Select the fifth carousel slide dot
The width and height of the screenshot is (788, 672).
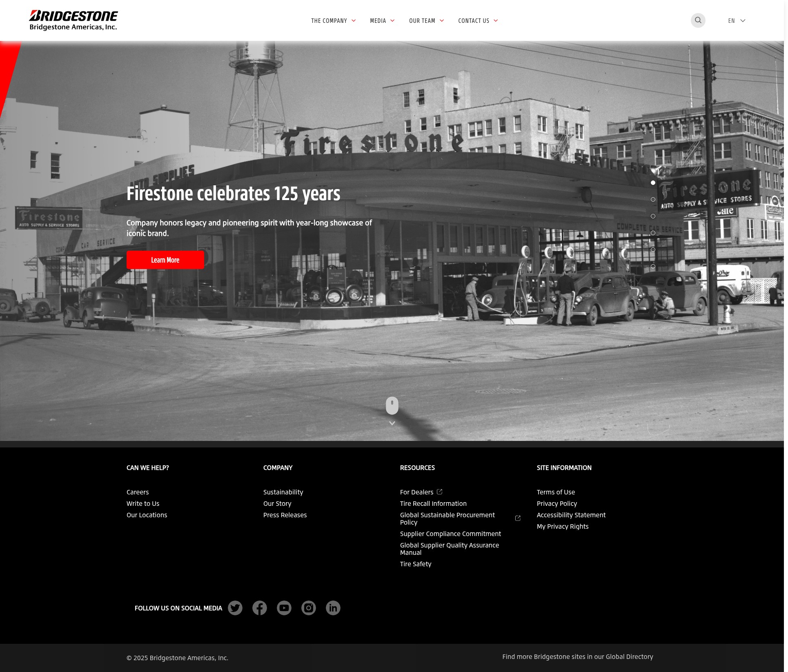coord(653,249)
